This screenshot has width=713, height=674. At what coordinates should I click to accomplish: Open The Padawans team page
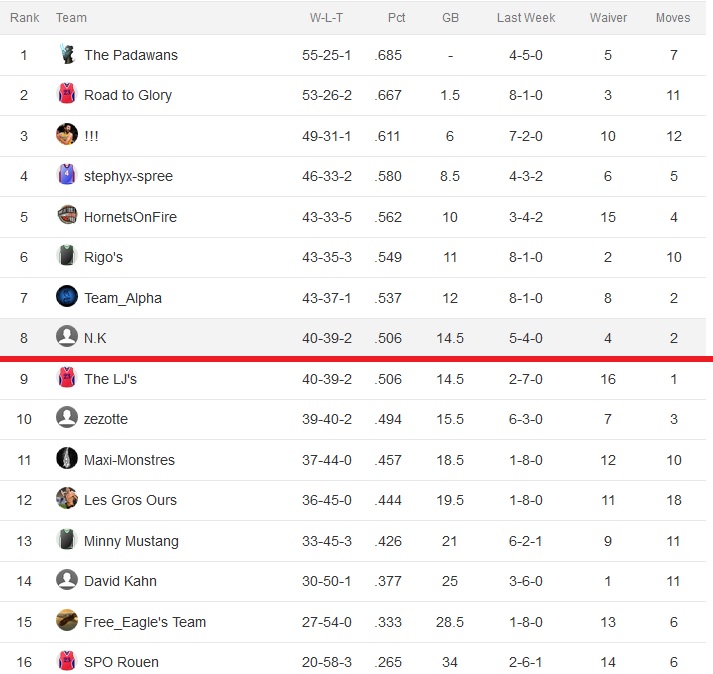[x=131, y=55]
